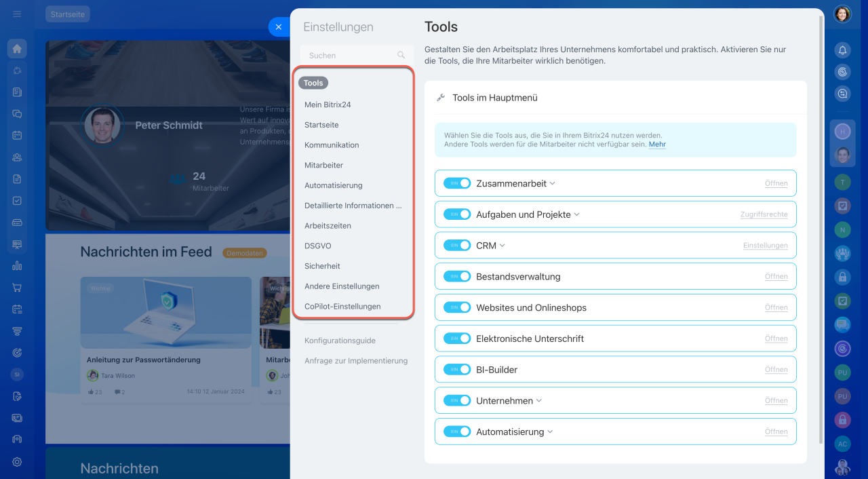Open Anfrage zur Implementierung link
This screenshot has height=479, width=868.
point(356,361)
